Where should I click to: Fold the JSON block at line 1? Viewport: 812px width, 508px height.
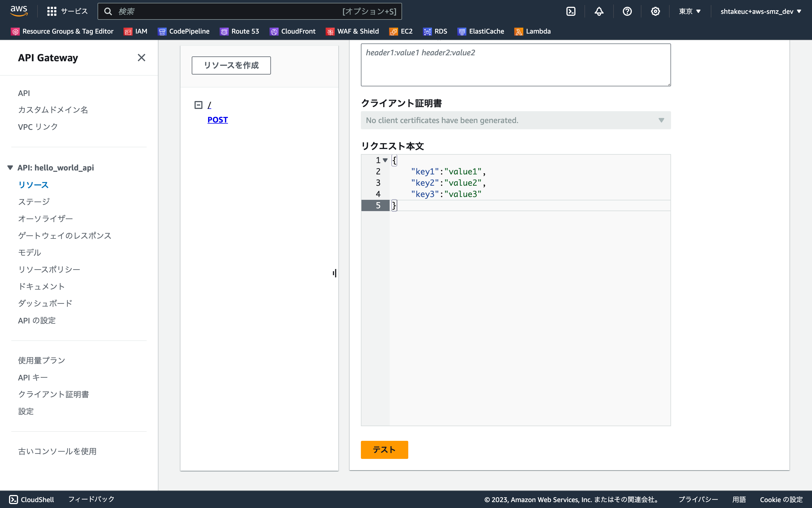pos(385,160)
